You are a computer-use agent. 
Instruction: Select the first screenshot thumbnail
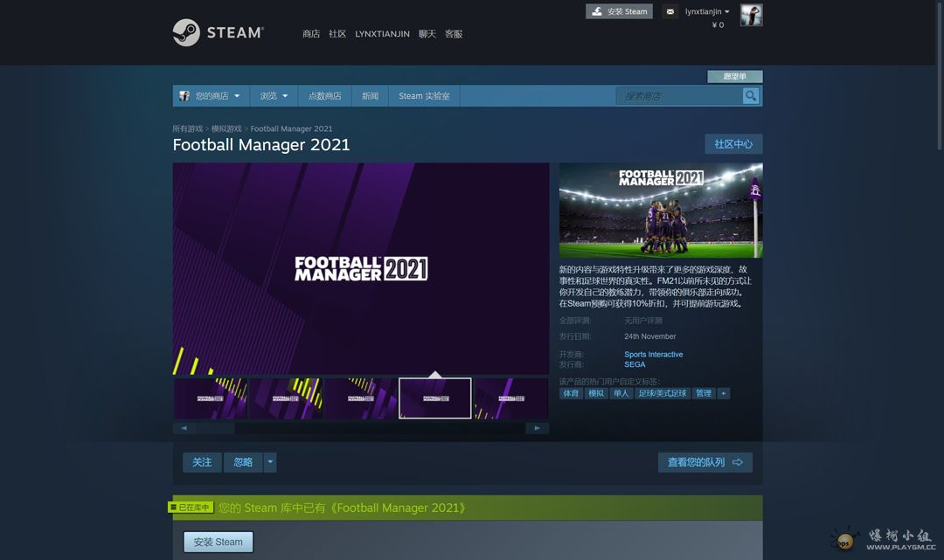(x=210, y=398)
